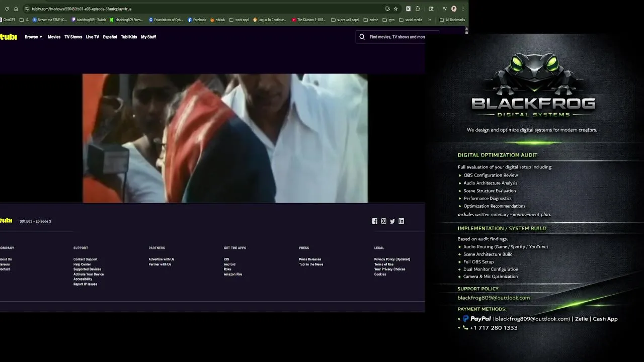Open My Stuff in Tubi nav

click(x=148, y=37)
